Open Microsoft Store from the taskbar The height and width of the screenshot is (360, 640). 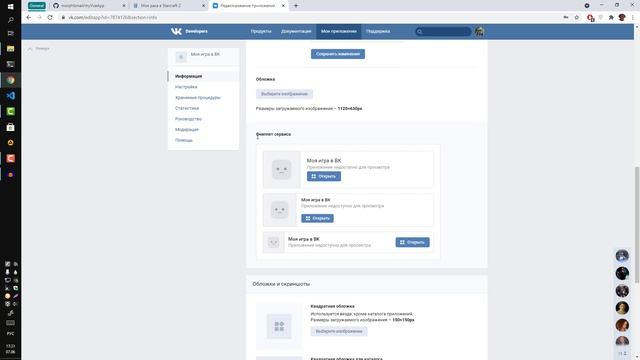pyautogui.click(x=11, y=127)
